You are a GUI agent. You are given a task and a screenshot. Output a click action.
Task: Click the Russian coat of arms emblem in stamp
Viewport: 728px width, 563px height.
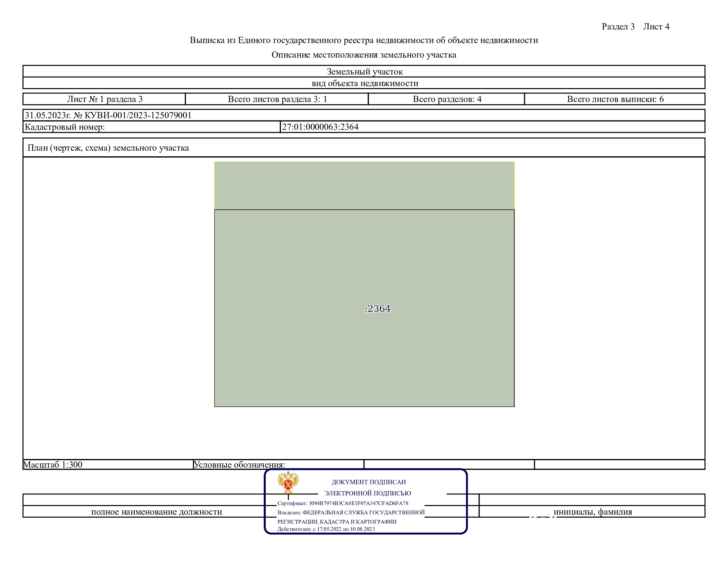(288, 482)
